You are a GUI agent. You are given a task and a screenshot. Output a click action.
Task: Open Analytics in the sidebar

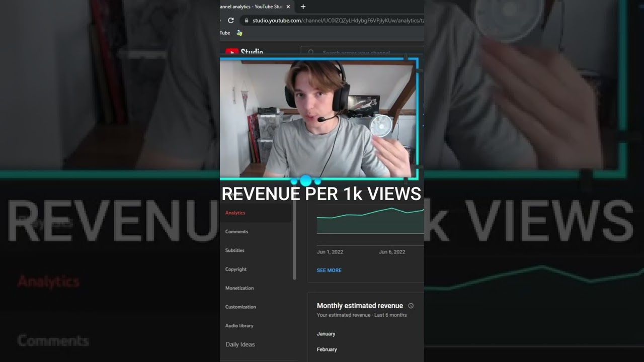235,213
